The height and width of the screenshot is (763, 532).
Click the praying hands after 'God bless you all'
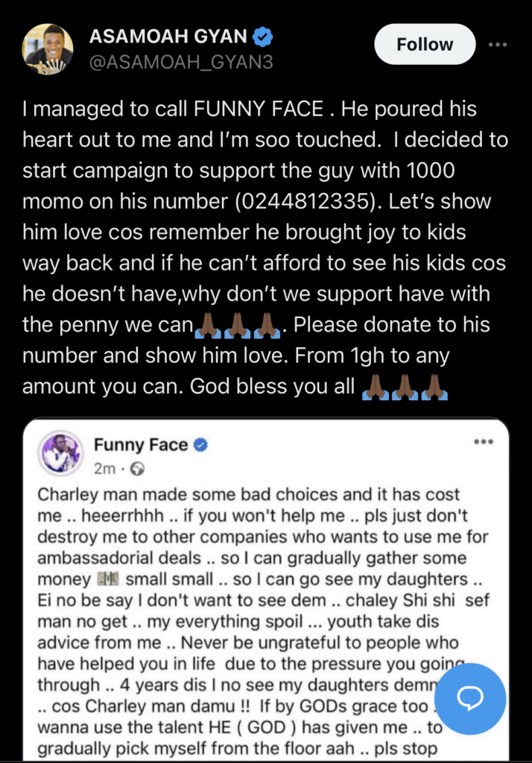[x=404, y=388]
